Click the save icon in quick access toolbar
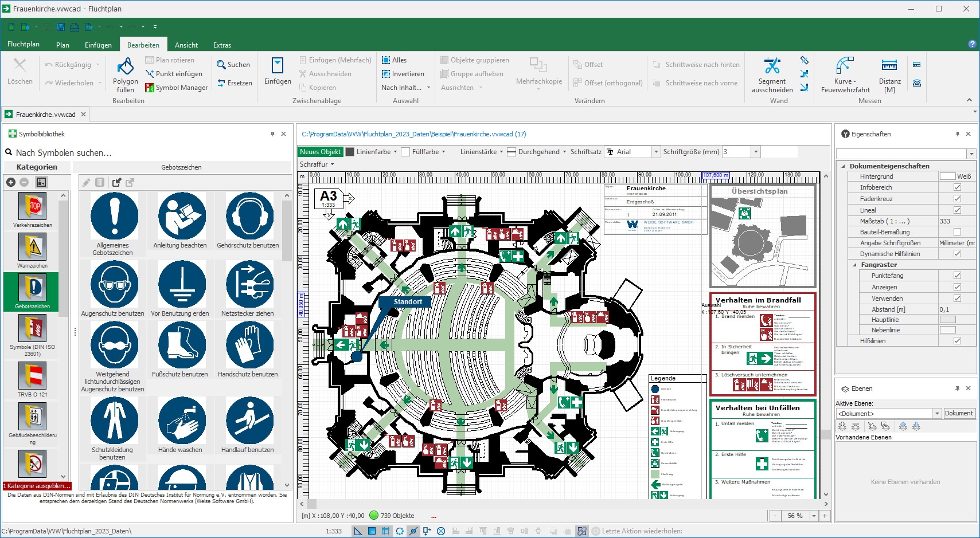This screenshot has height=538, width=980. coord(61,27)
